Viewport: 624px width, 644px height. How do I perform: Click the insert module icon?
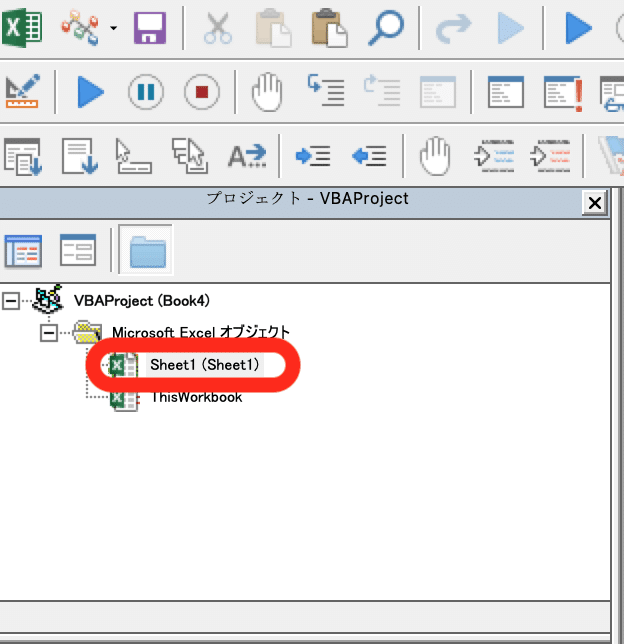point(80,28)
